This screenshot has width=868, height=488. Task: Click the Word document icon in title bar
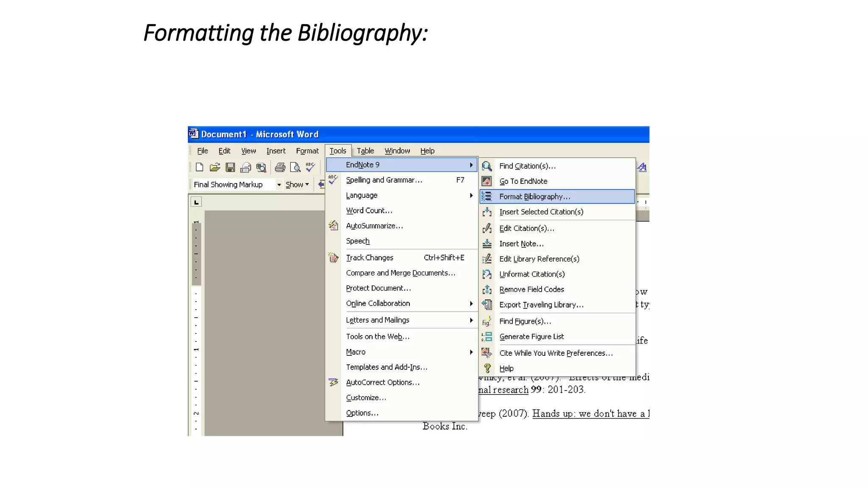point(194,134)
